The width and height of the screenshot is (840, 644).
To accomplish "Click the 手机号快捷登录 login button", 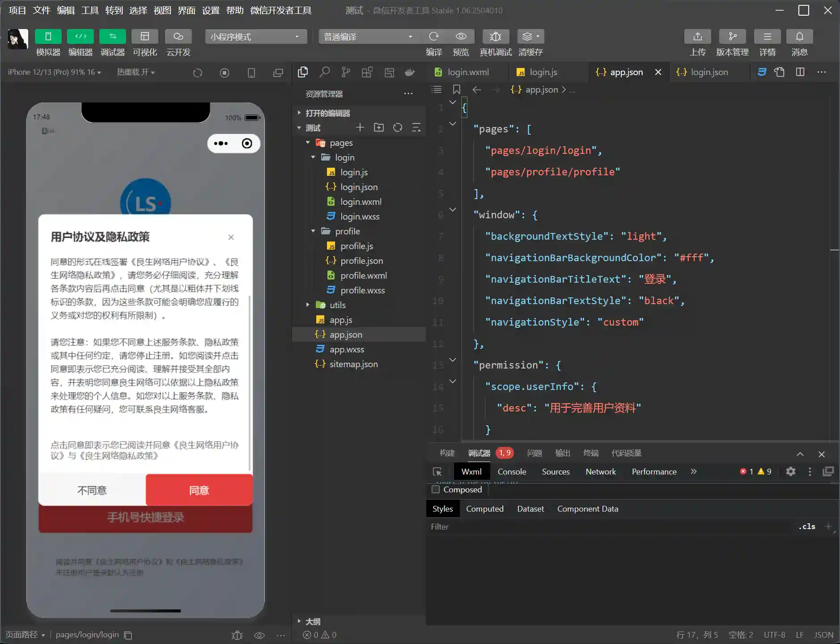I will (x=145, y=518).
